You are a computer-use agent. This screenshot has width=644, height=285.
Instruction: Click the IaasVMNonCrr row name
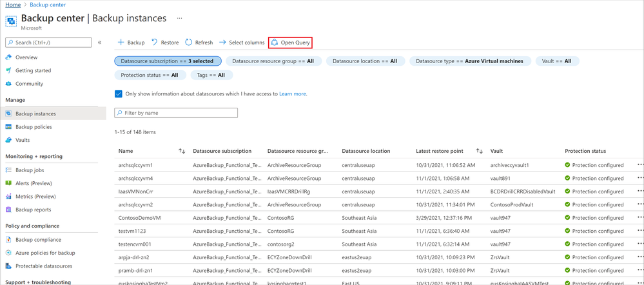(134, 192)
